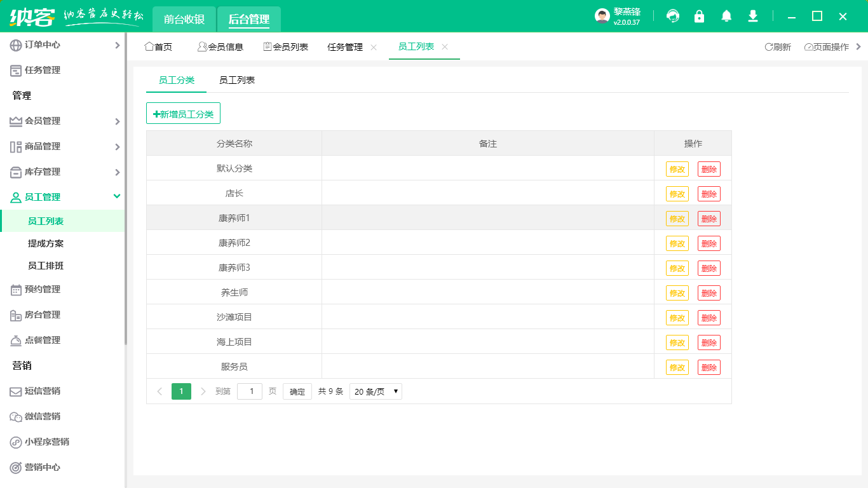Image resolution: width=868 pixels, height=488 pixels.
Task: Click the 备注 column header
Action: (488, 144)
